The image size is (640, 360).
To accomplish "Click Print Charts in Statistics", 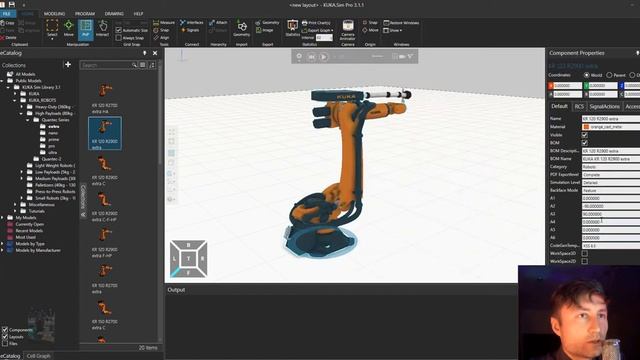I will tap(316, 23).
